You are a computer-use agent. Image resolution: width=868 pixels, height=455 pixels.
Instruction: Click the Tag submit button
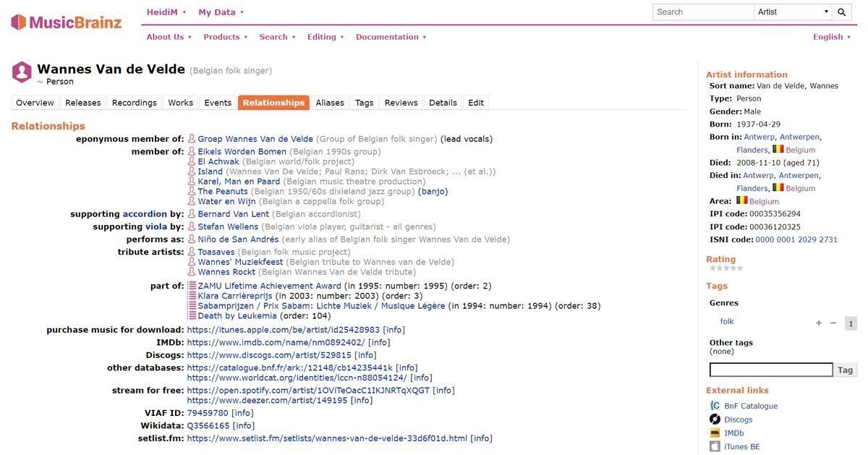845,370
